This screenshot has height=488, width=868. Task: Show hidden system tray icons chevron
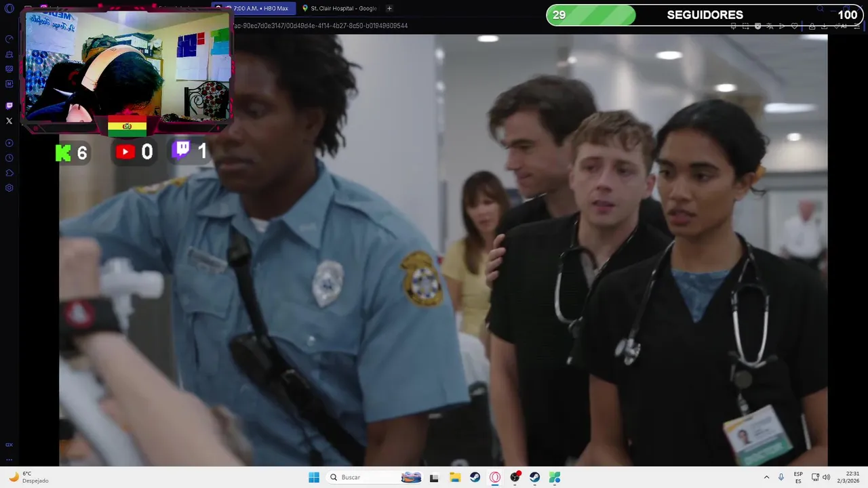click(x=766, y=477)
